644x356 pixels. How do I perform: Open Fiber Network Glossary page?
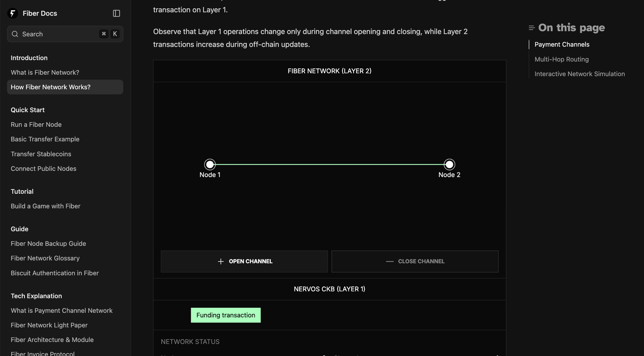(x=45, y=258)
